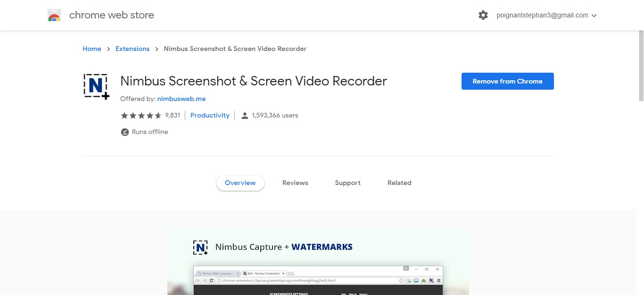Click the Nimbus Capture + WATERMARKS preview image
The image size is (644, 295).
tap(318, 262)
